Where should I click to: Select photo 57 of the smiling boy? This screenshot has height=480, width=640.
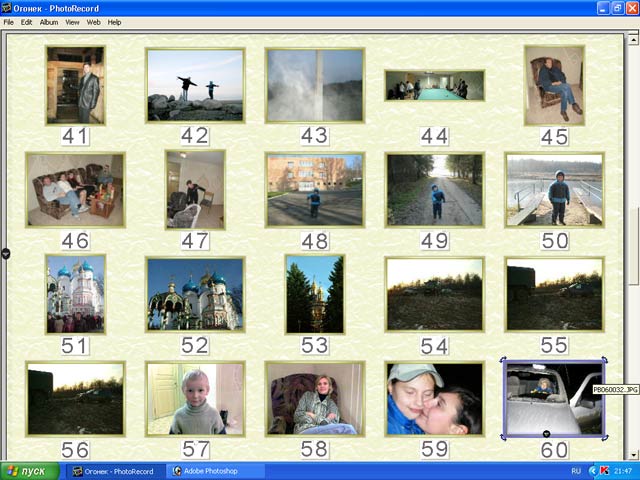[x=195, y=398]
